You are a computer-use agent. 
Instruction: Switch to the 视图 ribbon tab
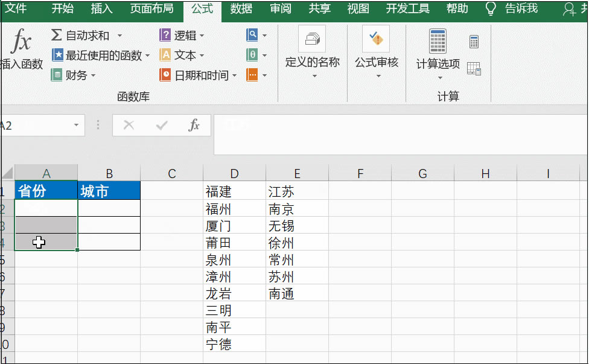click(358, 9)
